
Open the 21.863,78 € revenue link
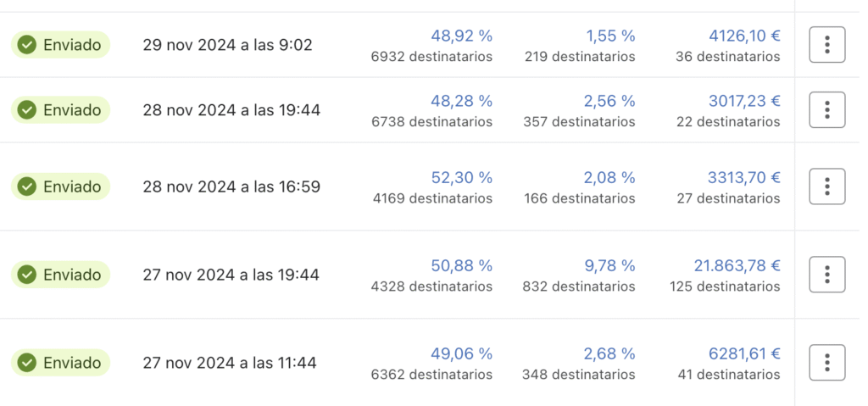point(737,265)
